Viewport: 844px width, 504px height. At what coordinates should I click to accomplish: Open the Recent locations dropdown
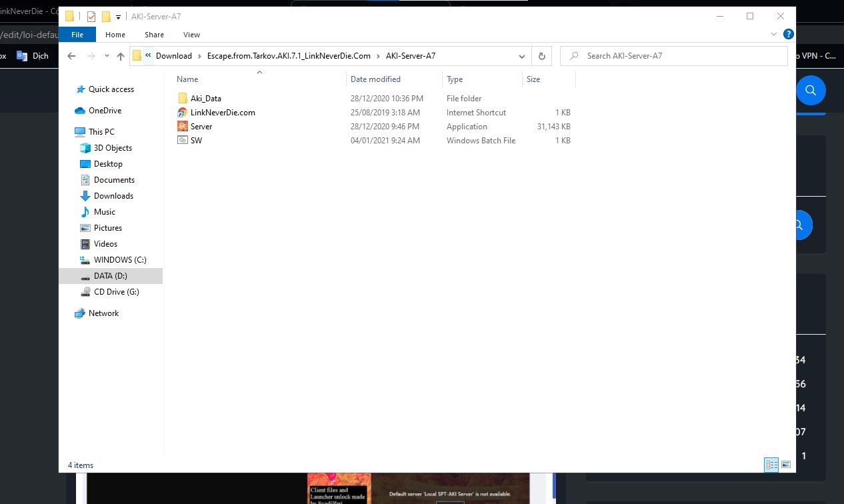tap(107, 57)
